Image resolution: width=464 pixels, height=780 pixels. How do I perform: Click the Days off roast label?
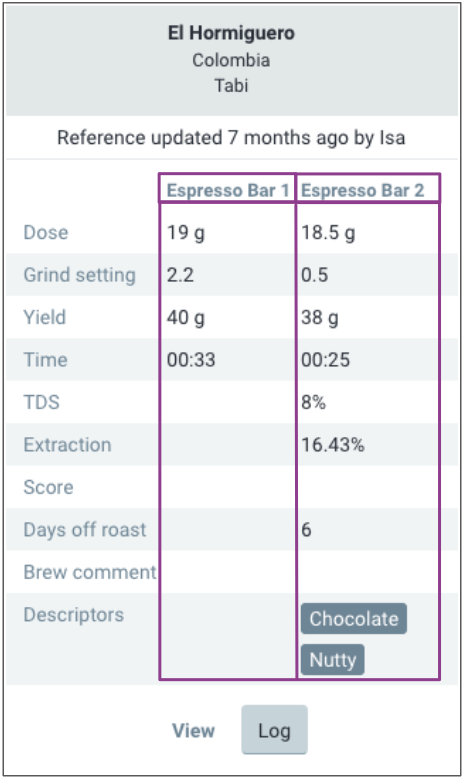pos(85,530)
